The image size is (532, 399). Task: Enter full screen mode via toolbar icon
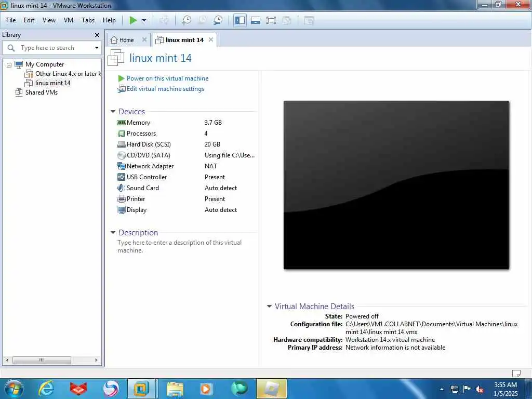pyautogui.click(x=271, y=20)
